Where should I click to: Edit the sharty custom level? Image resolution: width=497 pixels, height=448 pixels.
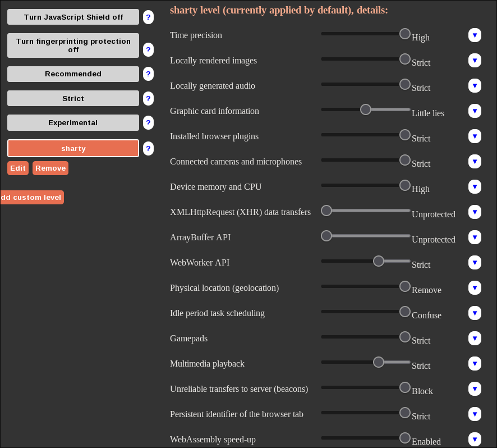point(18,168)
